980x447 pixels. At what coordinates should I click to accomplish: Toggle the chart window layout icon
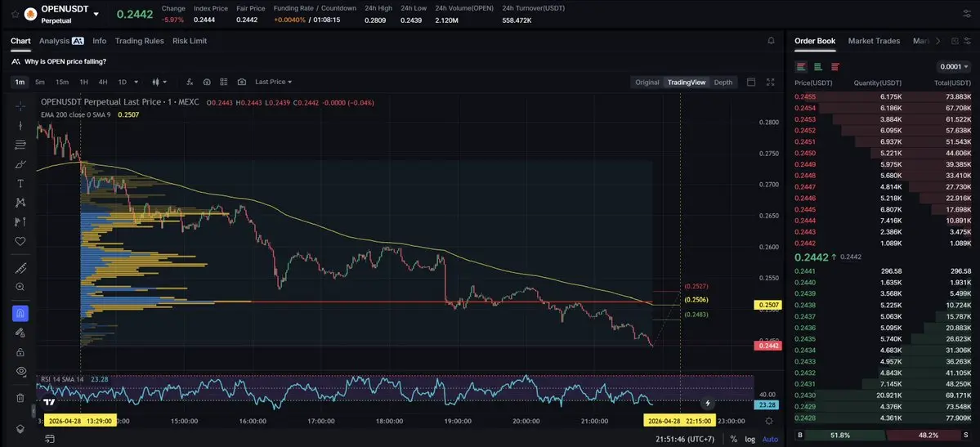point(751,82)
